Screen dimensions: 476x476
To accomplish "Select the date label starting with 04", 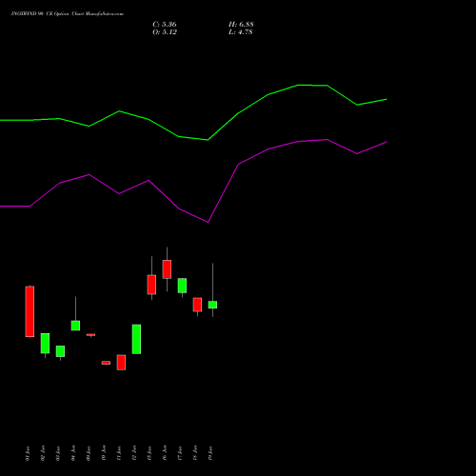I will click(x=73, y=453).
